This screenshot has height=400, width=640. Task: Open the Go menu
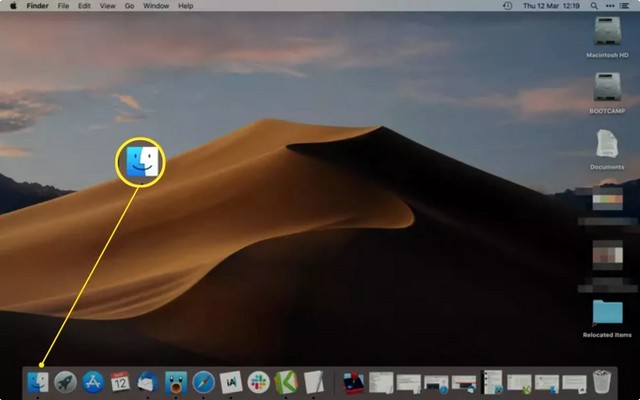point(130,6)
